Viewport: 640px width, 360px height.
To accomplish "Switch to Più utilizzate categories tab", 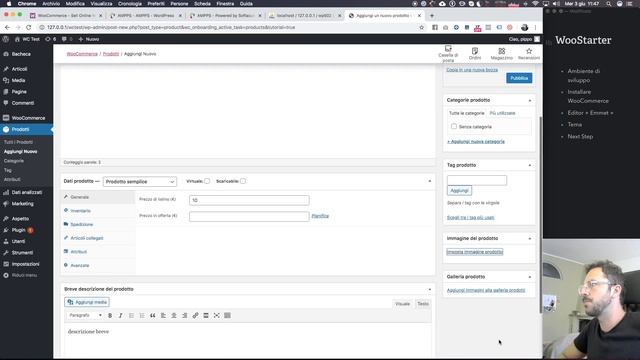I will coord(502,113).
